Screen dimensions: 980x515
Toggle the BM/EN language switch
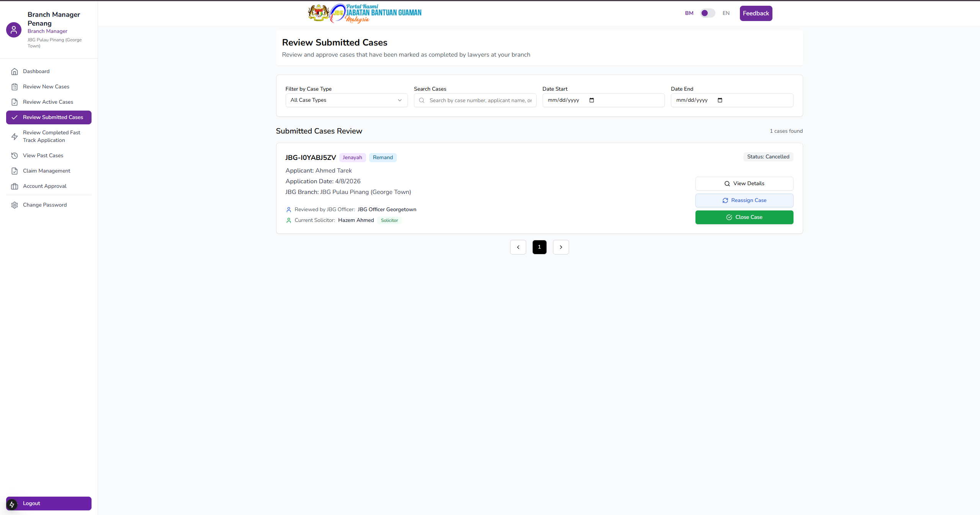[x=707, y=13]
